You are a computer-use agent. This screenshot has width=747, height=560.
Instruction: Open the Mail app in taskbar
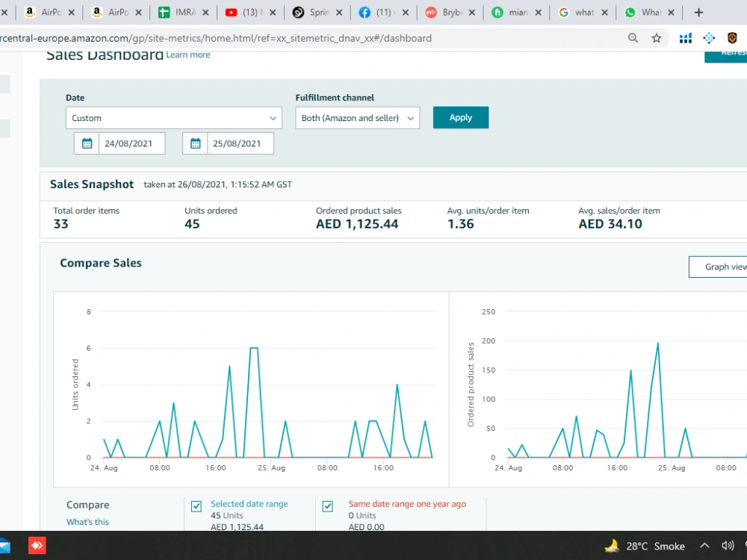pos(4,545)
